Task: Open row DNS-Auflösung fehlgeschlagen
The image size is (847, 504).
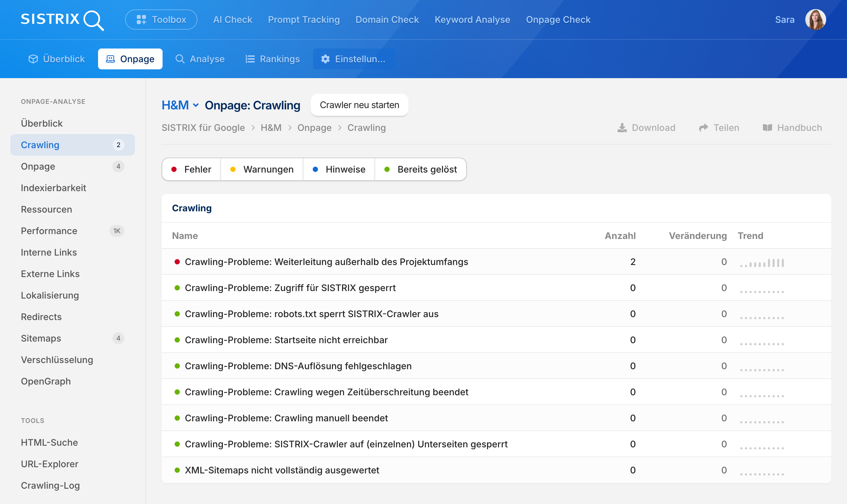Action: (x=496, y=366)
